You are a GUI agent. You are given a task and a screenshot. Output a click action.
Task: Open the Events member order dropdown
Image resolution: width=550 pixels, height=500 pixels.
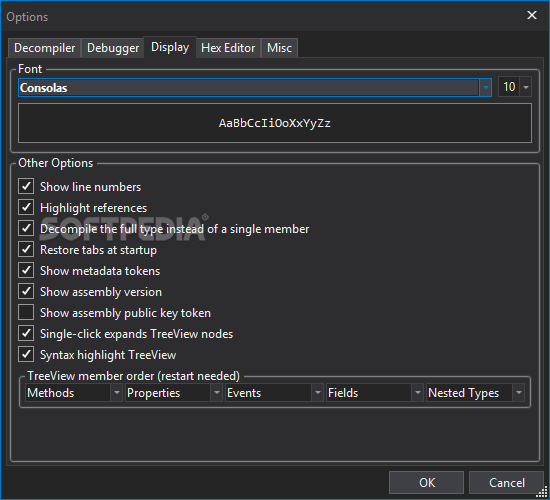[x=317, y=393]
